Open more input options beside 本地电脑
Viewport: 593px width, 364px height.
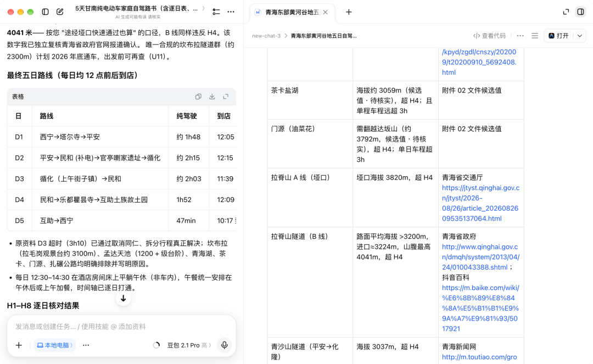86,345
